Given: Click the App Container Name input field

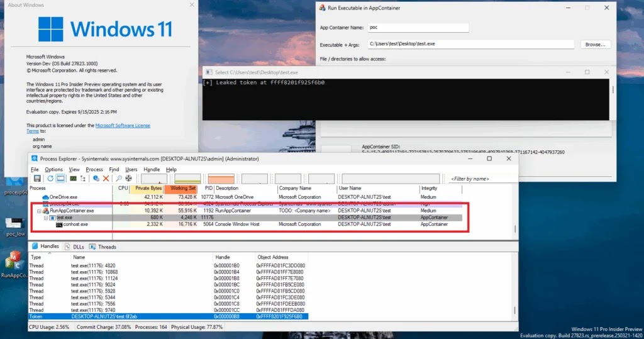Looking at the screenshot, I should (418, 28).
